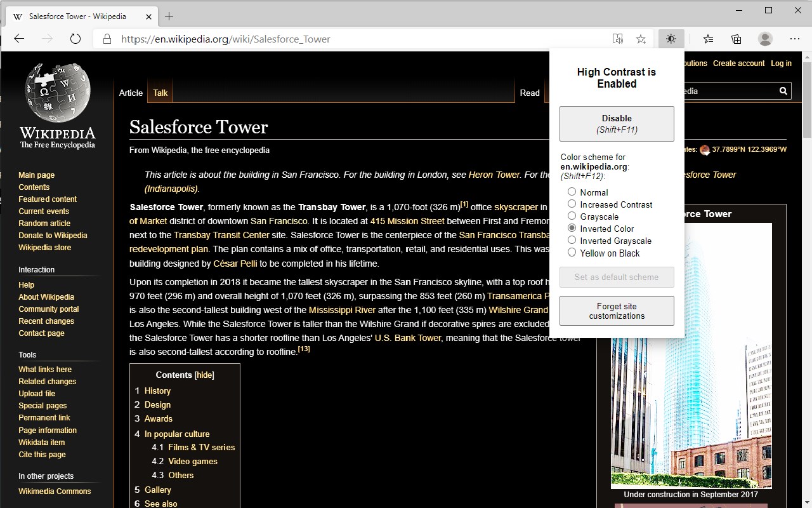Open the 415 Mission Street link

407,221
